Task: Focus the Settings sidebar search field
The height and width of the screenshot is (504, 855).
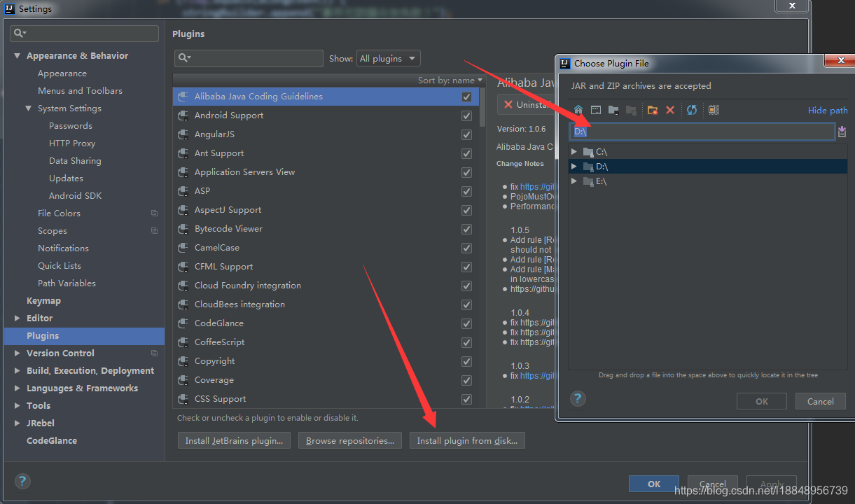Action: (x=84, y=34)
